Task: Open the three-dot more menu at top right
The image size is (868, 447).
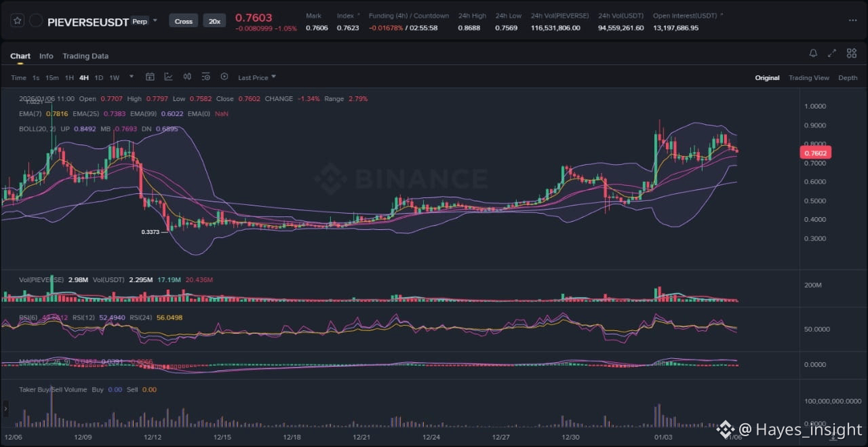Action: click(x=852, y=21)
